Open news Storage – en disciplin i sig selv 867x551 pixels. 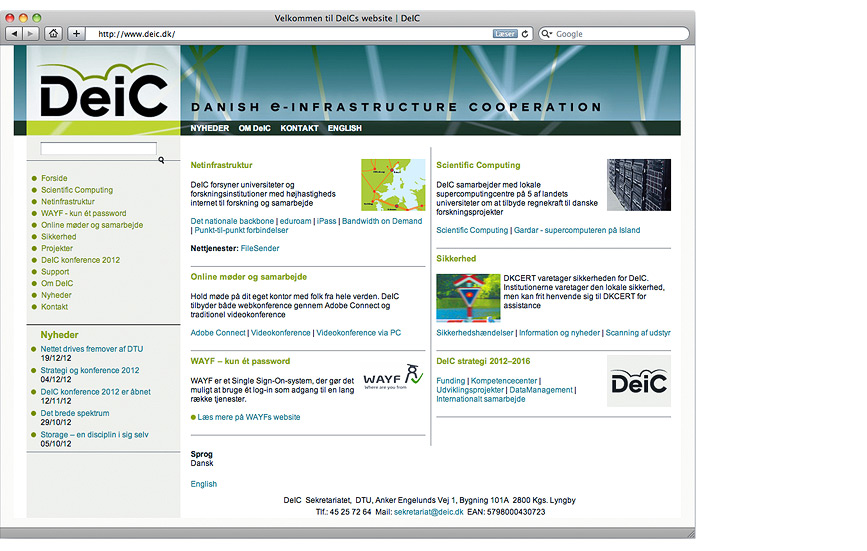[95, 435]
